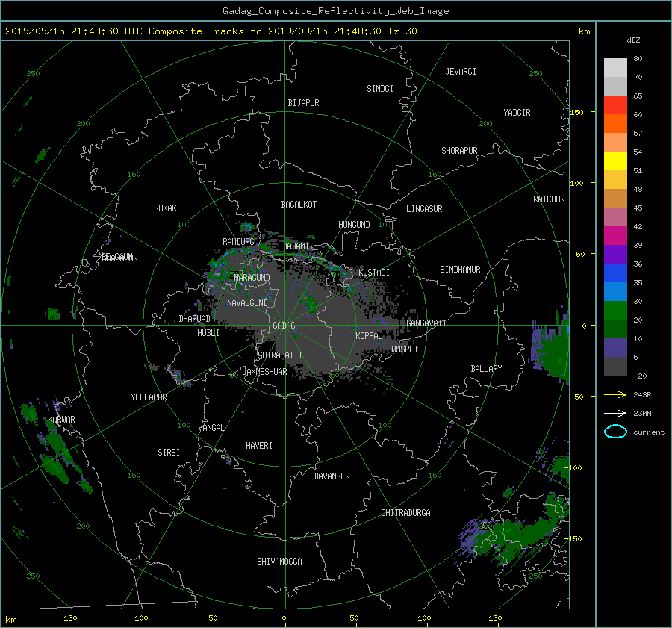Click the JEVARGI city label
The height and width of the screenshot is (628, 672).
[x=461, y=72]
